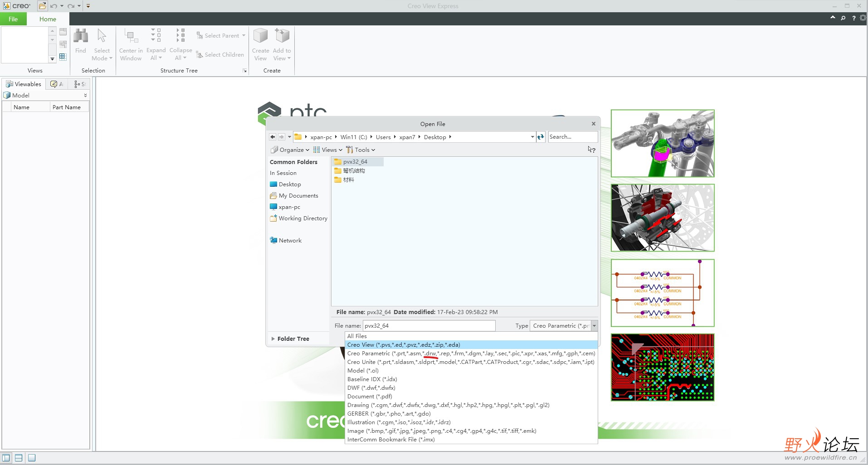Open the Select Mode tool
868x465 pixels.
click(x=102, y=44)
